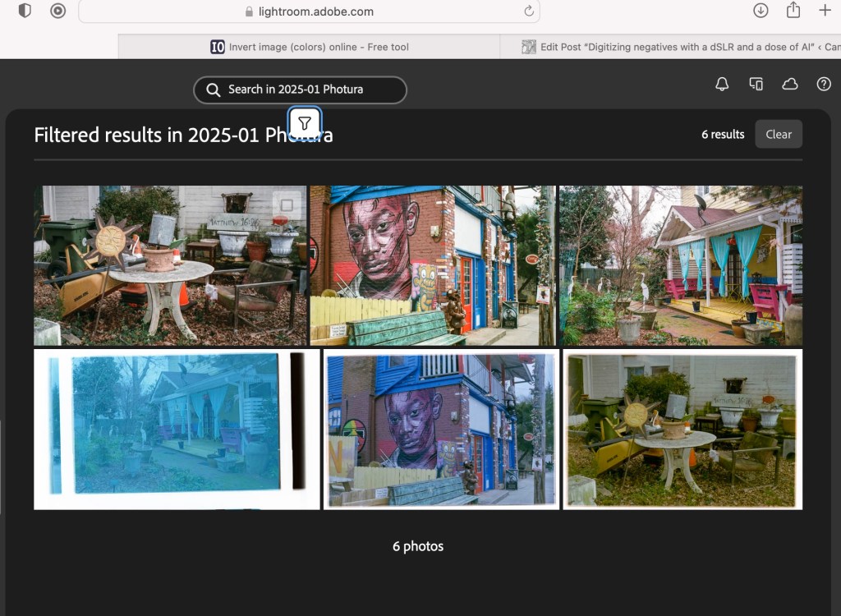This screenshot has width=841, height=616.
Task: Click the Search in 2025-01 Photura field
Action: (300, 90)
